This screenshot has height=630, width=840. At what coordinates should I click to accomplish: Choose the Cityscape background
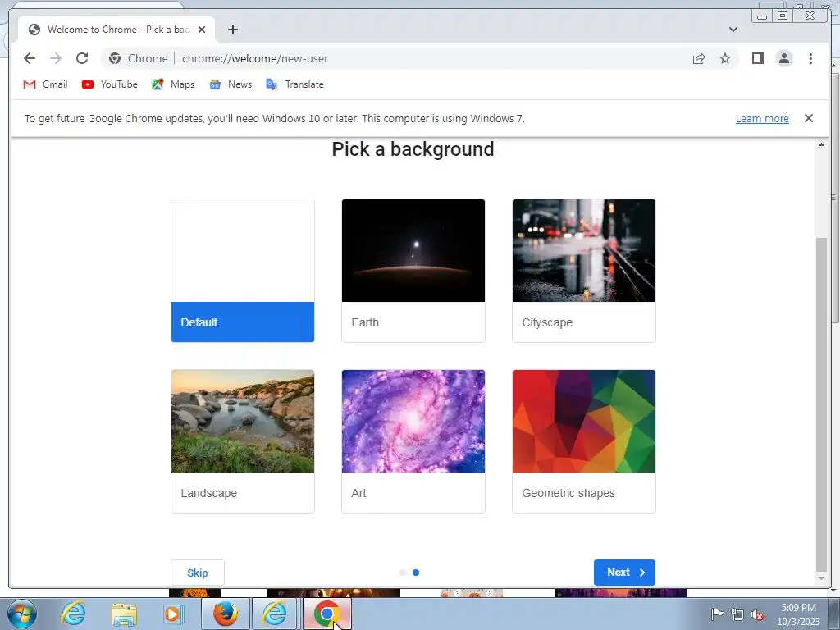coord(584,271)
